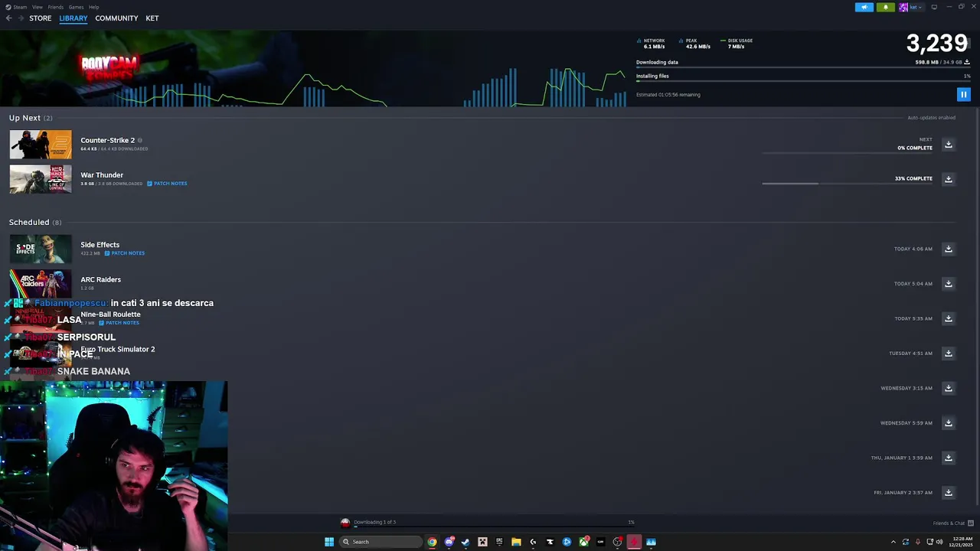Click War Thunder's download arrow icon

tap(948, 179)
